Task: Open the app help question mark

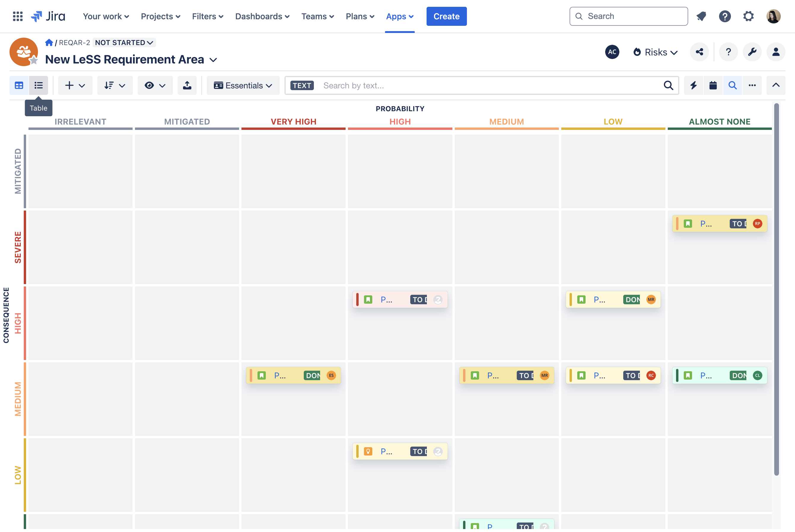Action: [728, 52]
